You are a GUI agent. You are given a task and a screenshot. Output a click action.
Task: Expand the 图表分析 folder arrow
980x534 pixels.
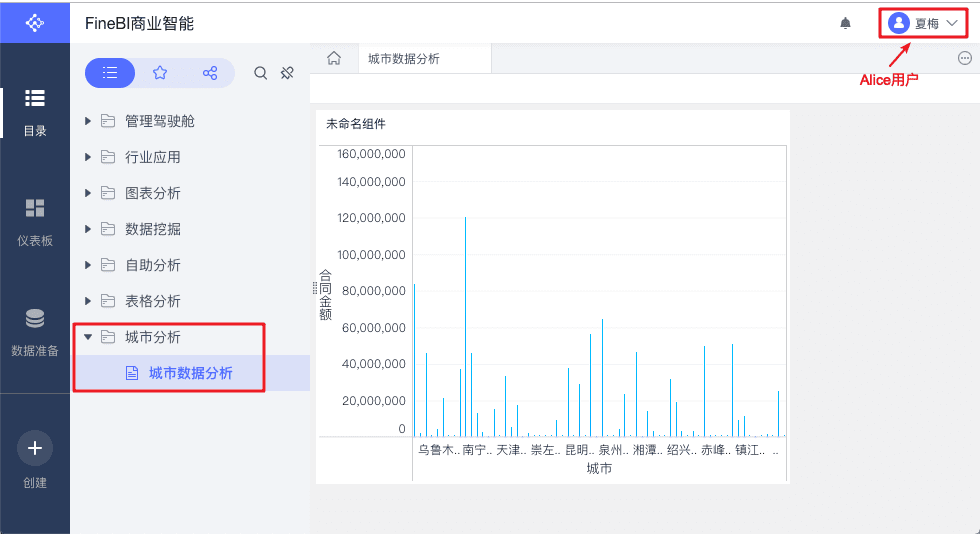point(88,193)
